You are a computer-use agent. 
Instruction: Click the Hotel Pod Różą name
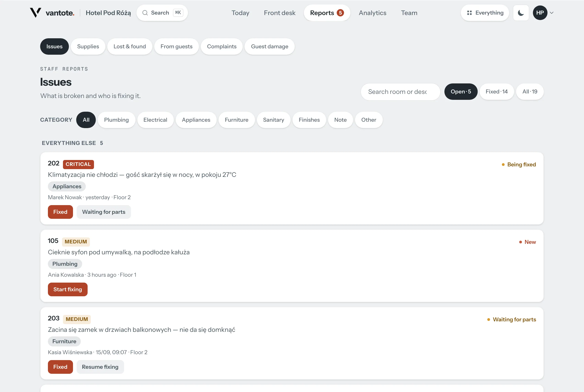point(108,13)
